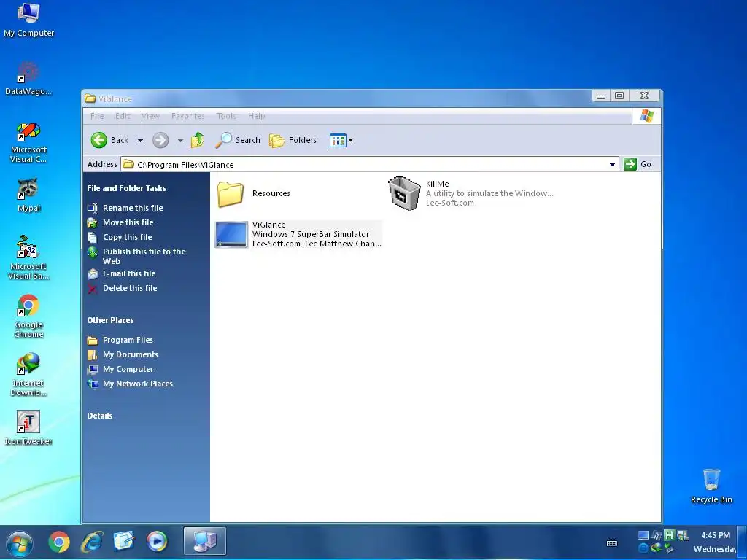
Task: Click Rename this file
Action: point(133,208)
